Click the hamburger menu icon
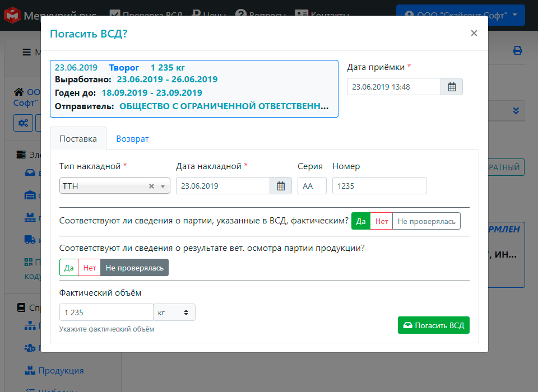The height and width of the screenshot is (392, 538). [x=26, y=52]
